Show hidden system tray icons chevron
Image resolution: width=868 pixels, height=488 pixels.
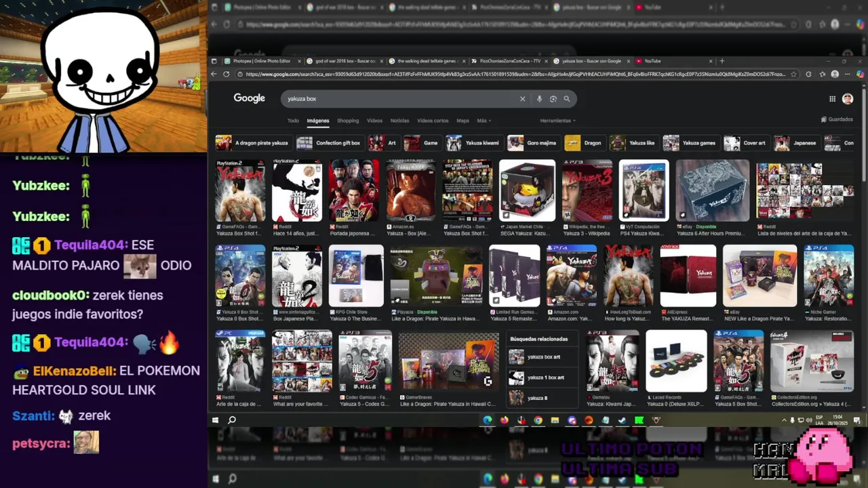(x=784, y=420)
